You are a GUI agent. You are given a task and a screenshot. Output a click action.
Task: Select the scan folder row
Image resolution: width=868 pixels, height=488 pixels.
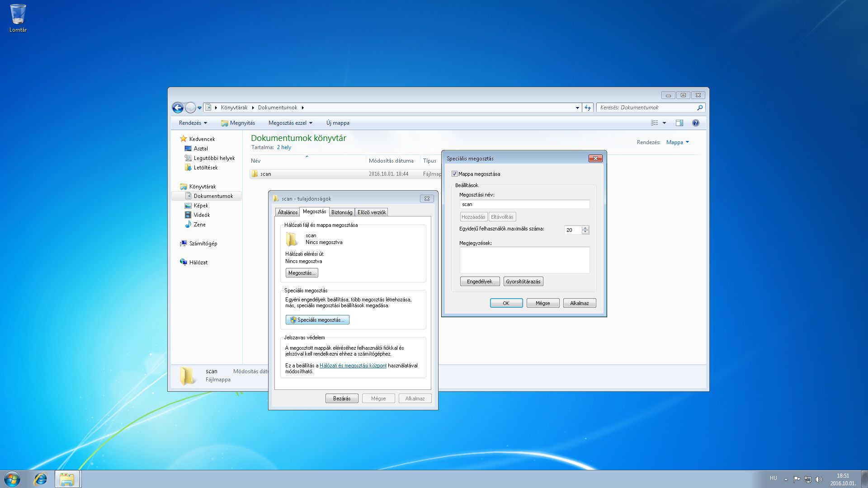[x=345, y=174]
